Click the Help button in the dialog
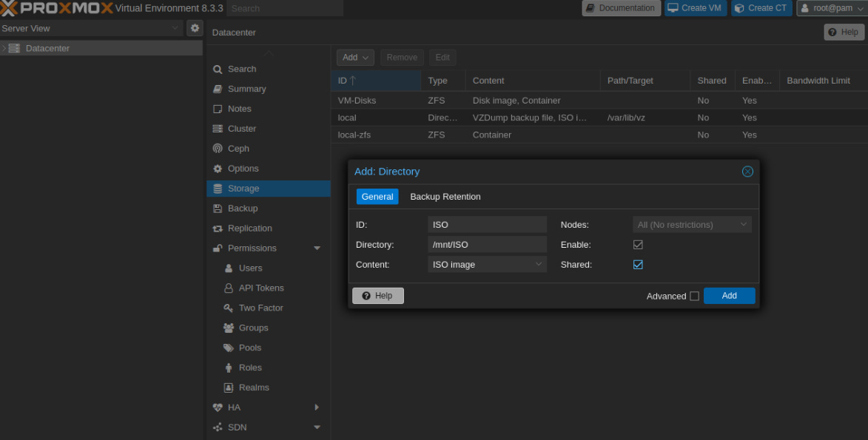The image size is (868, 440). click(378, 296)
